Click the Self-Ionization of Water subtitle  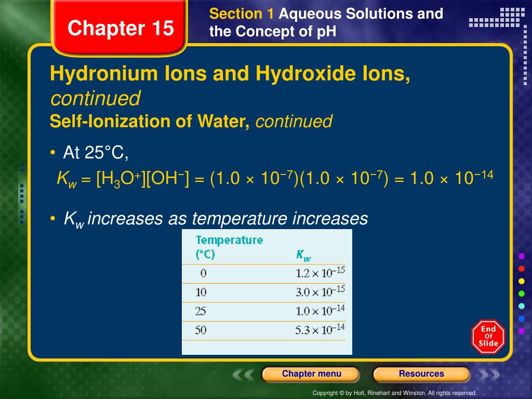coord(191,121)
